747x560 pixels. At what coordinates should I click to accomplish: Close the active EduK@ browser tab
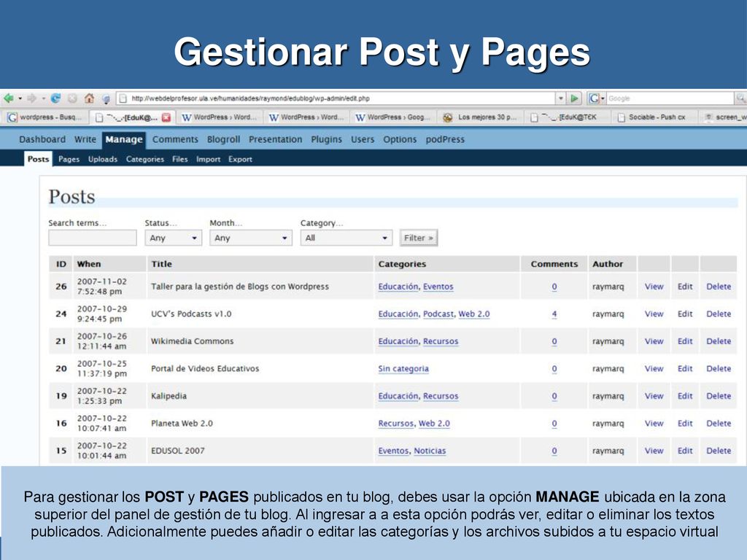click(x=166, y=117)
